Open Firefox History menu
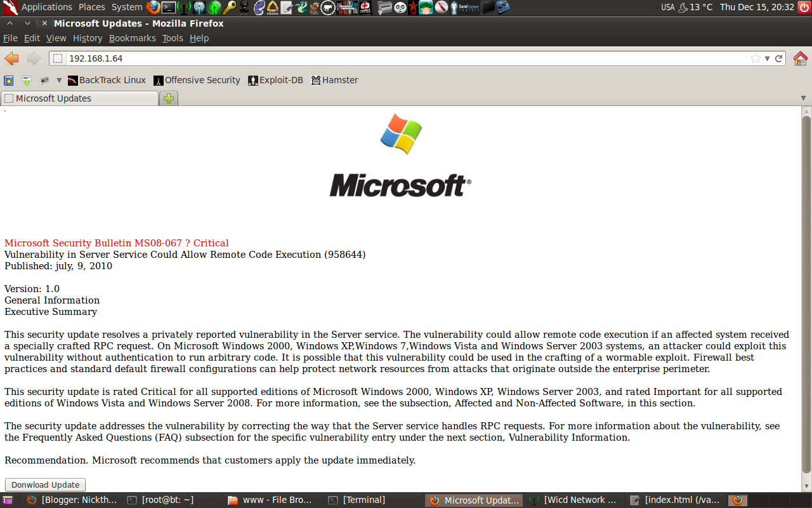The image size is (812, 508). pos(88,38)
